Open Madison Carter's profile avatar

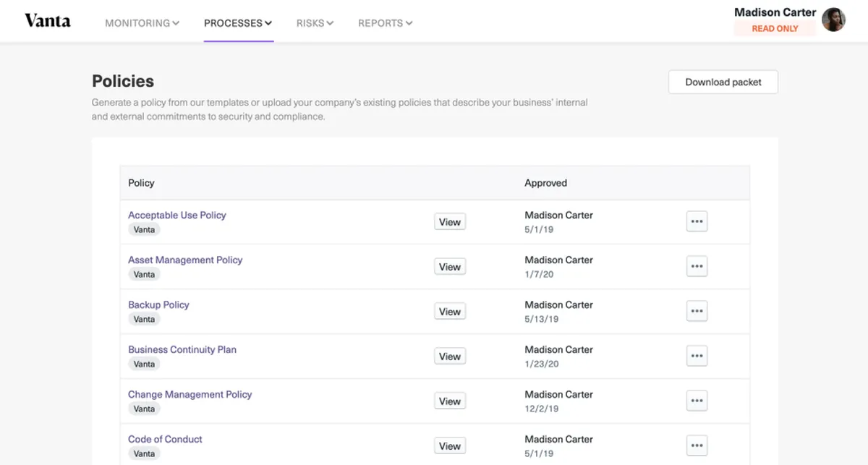pos(833,20)
